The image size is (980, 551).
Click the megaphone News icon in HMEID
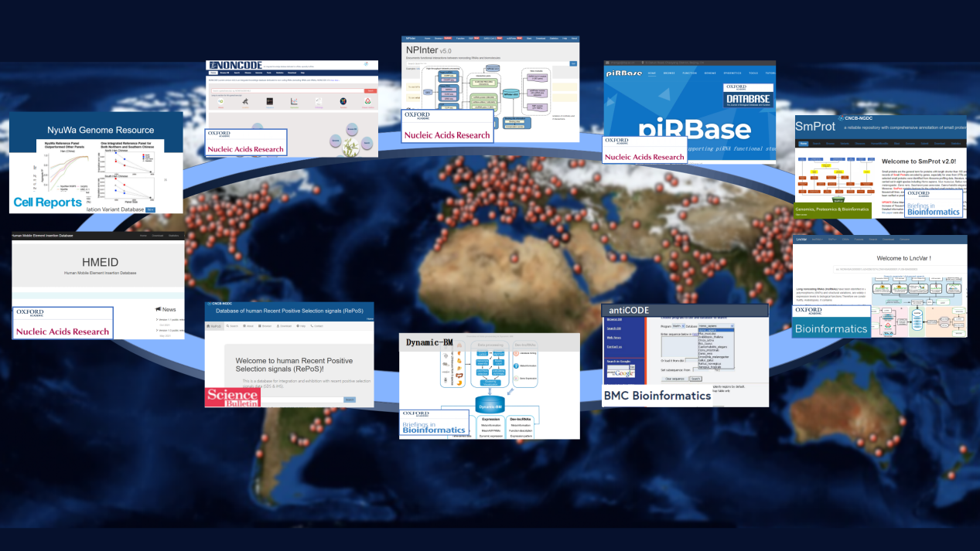159,309
